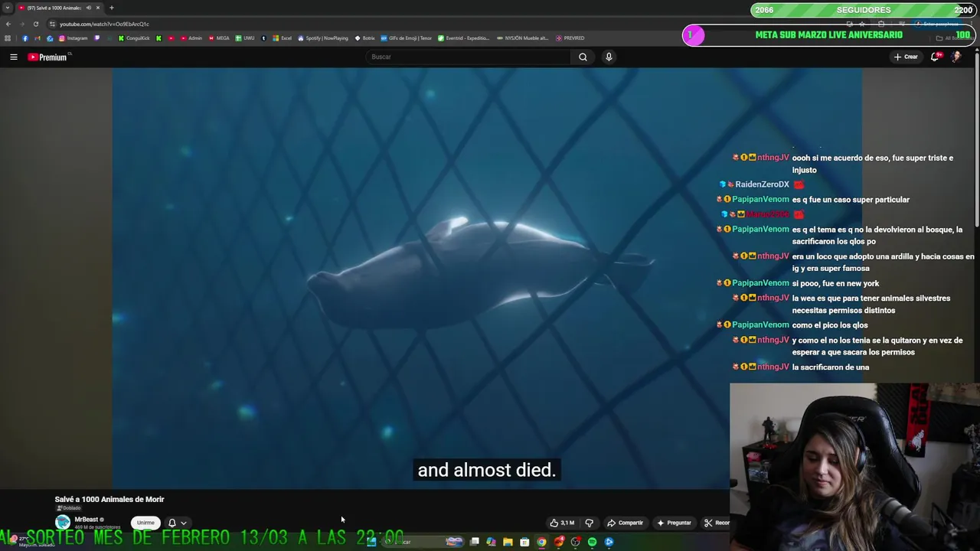Close the YouTube browser tab
The image size is (980, 551).
[x=98, y=8]
